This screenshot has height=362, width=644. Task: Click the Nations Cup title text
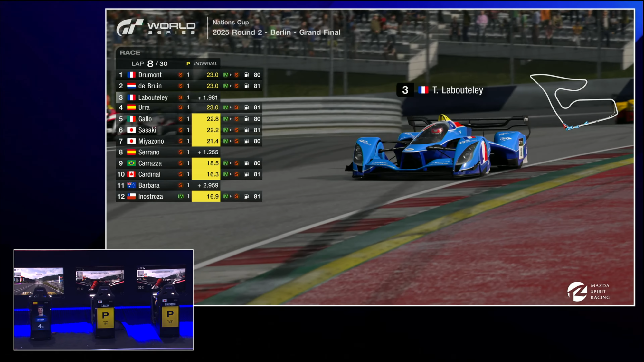231,22
